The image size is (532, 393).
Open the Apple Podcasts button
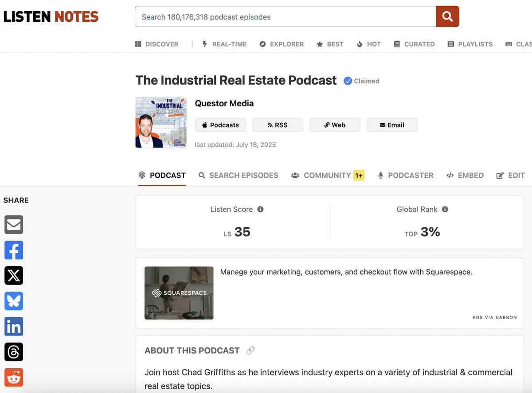[220, 125]
